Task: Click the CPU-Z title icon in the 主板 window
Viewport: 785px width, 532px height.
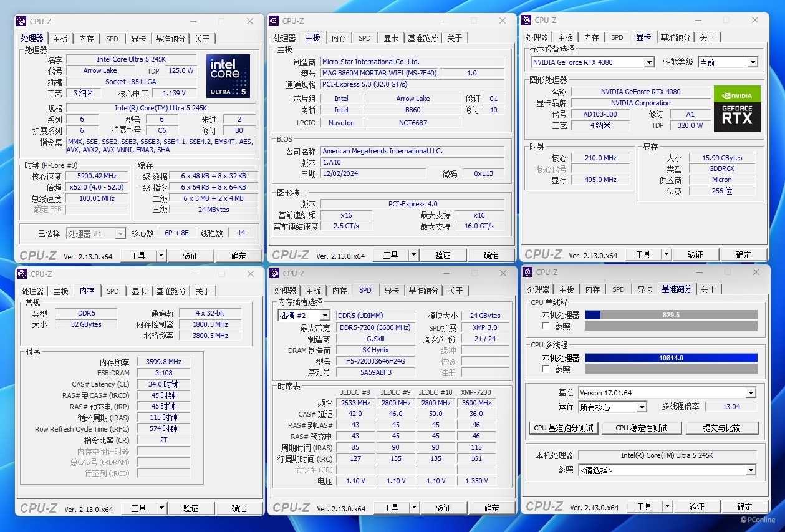Action: 274,21
